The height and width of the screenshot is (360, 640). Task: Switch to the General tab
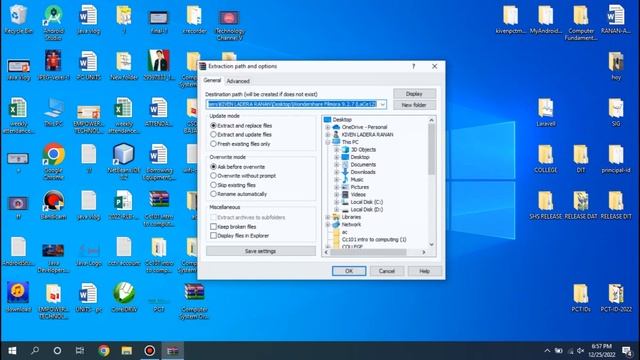click(212, 80)
